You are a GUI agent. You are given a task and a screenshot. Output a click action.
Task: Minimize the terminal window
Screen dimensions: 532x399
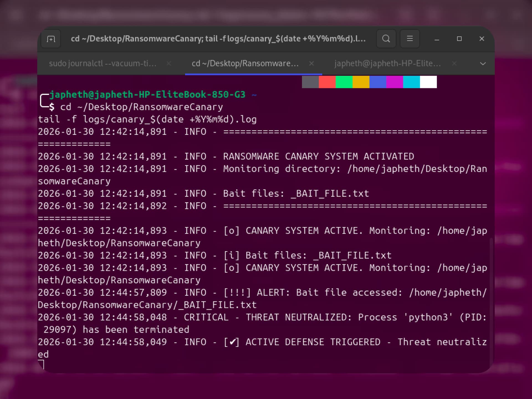point(437,39)
